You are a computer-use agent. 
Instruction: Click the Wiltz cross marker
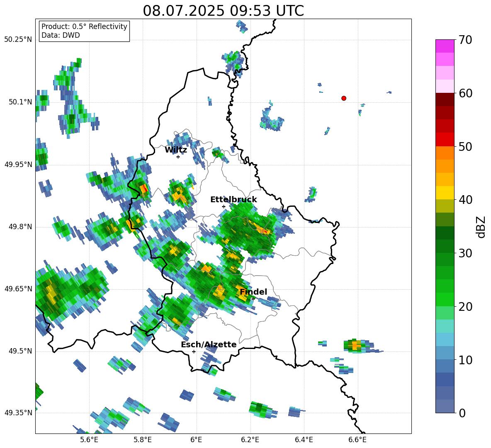178,157
